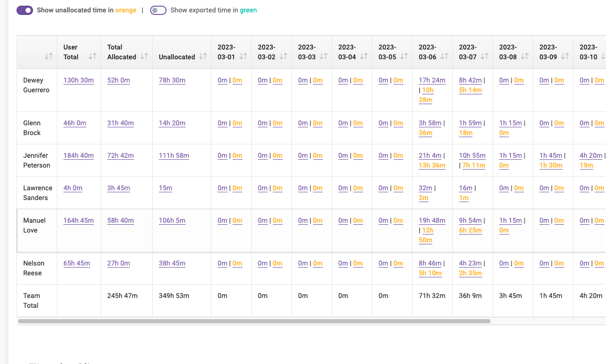606x364 pixels.
Task: Open Manuel Love's 106h 5m unallocated
Action: 172,221
